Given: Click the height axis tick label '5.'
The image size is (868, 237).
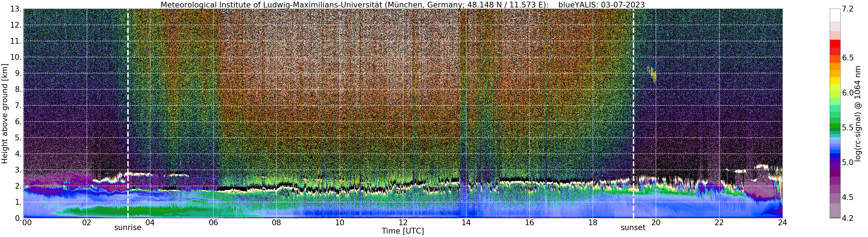Looking at the screenshot, I should tap(18, 138).
